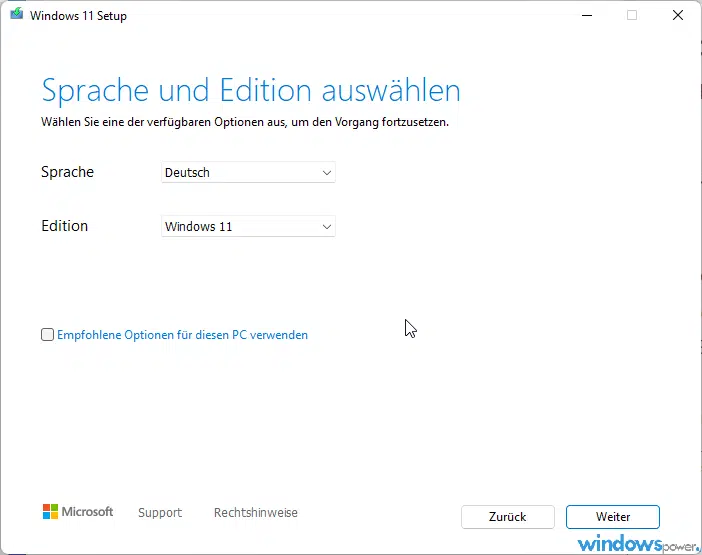Image resolution: width=702 pixels, height=555 pixels.
Task: Click the 'Sprache und Edition auswählen' heading
Action: pyautogui.click(x=251, y=91)
